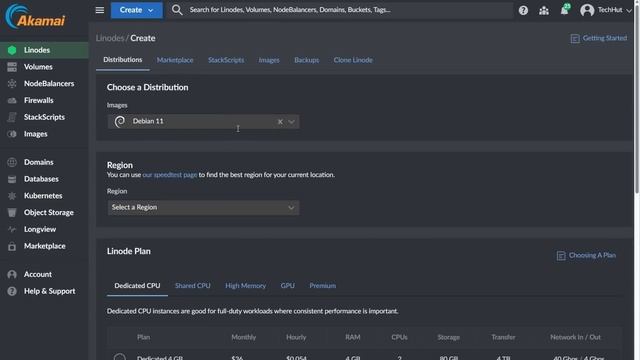Screen dimensions: 640x360
Task: Click the Debian 11 image field
Action: click(203, 122)
